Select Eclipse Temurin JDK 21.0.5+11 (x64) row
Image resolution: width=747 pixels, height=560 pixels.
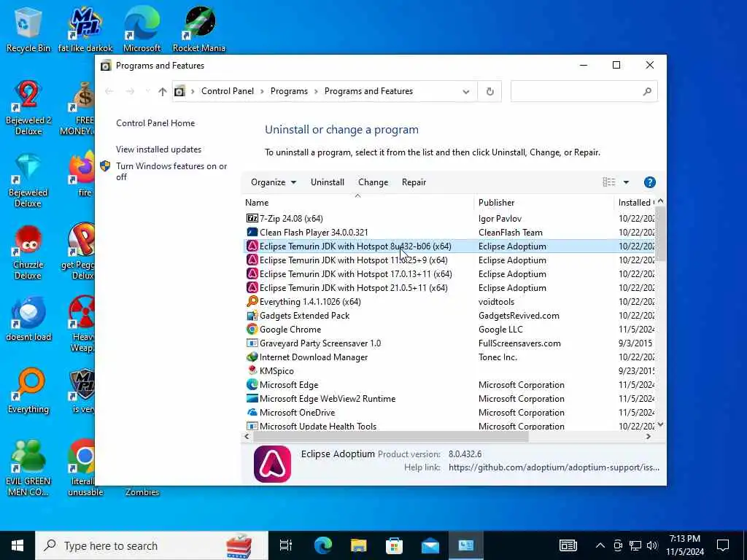coord(449,287)
